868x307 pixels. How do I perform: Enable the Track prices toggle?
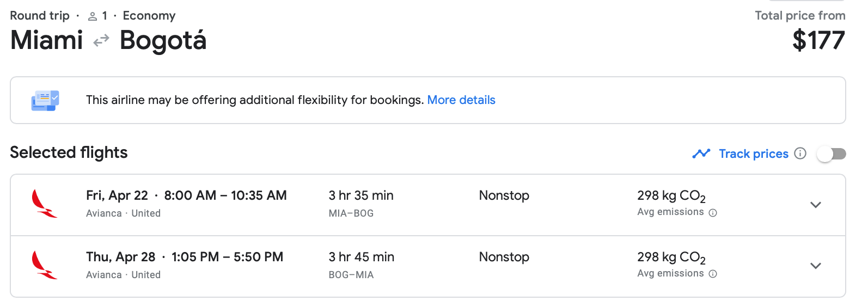click(831, 154)
